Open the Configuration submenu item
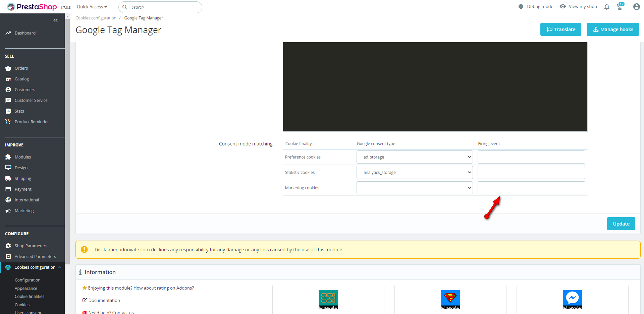 (28, 280)
